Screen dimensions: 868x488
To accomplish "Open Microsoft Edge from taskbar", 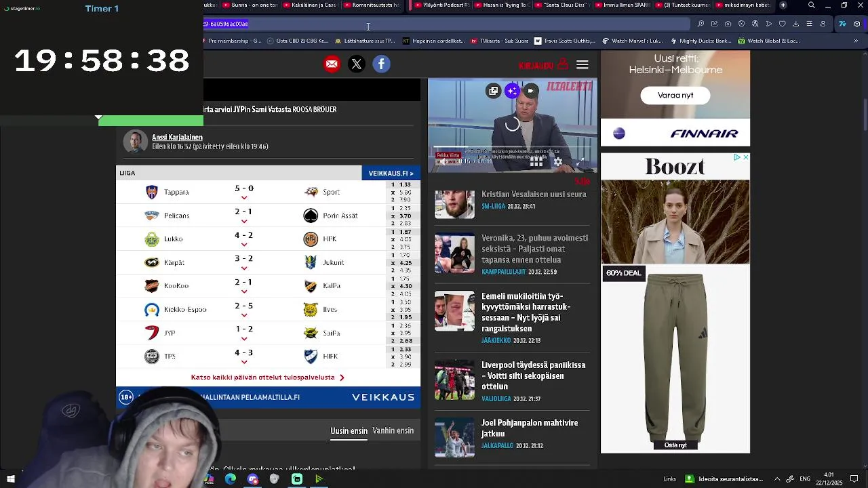I will [x=231, y=479].
